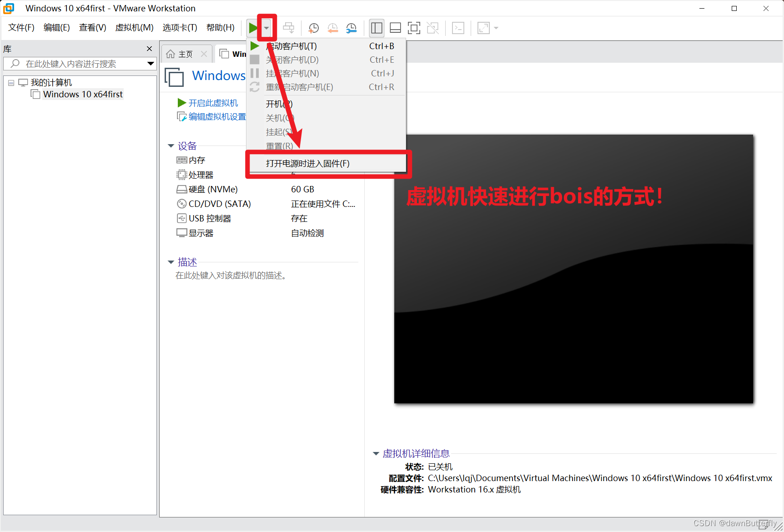Collapse the 虚拟机详细信息 section

pos(376,454)
